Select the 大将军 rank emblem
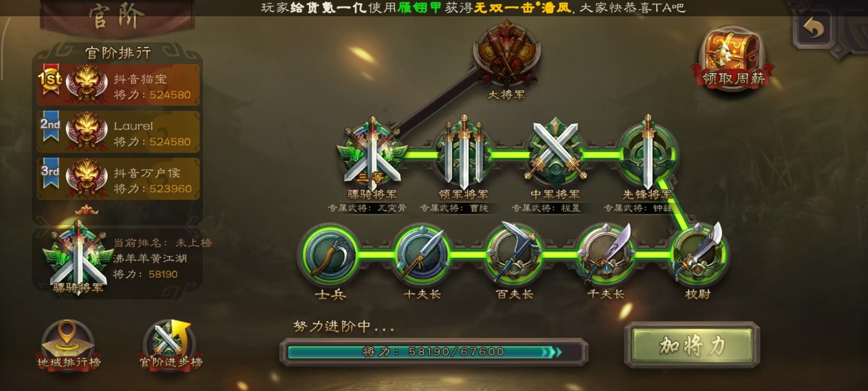 506,53
